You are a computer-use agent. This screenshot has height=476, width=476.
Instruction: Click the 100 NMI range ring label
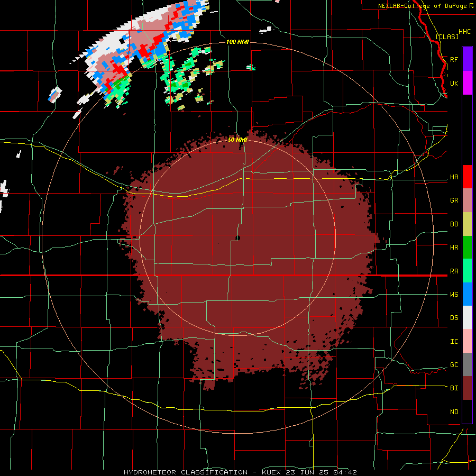tap(237, 42)
